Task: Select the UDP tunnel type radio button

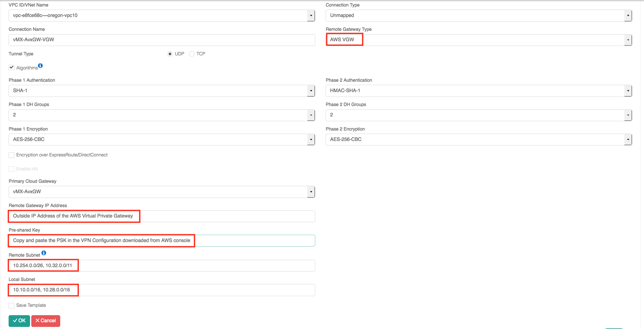Action: coord(170,54)
